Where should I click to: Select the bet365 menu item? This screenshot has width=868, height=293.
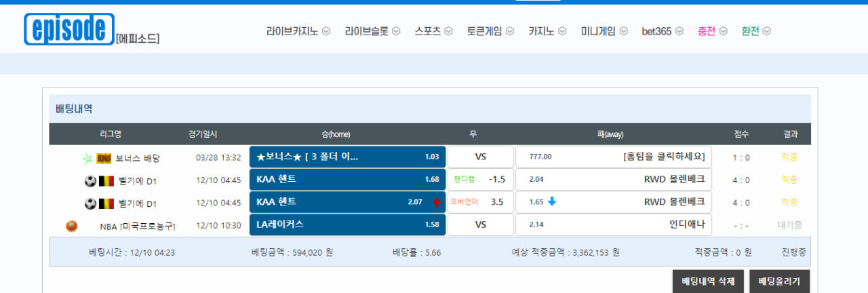[x=663, y=31]
